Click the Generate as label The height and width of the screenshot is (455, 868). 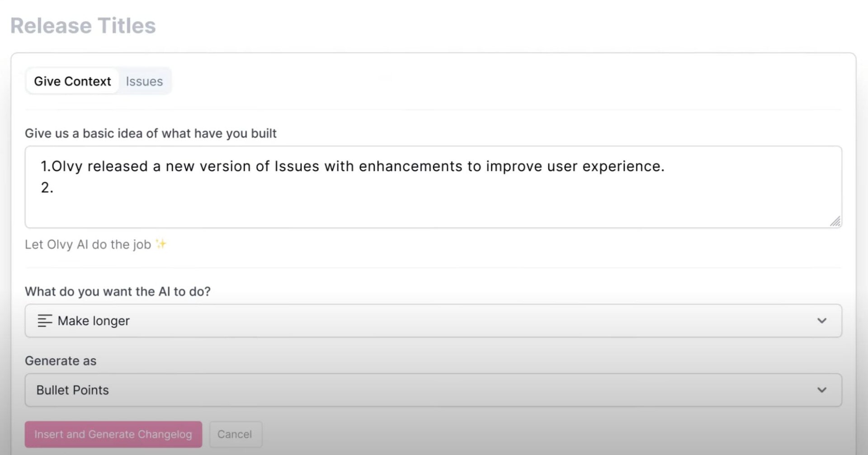pos(61,361)
